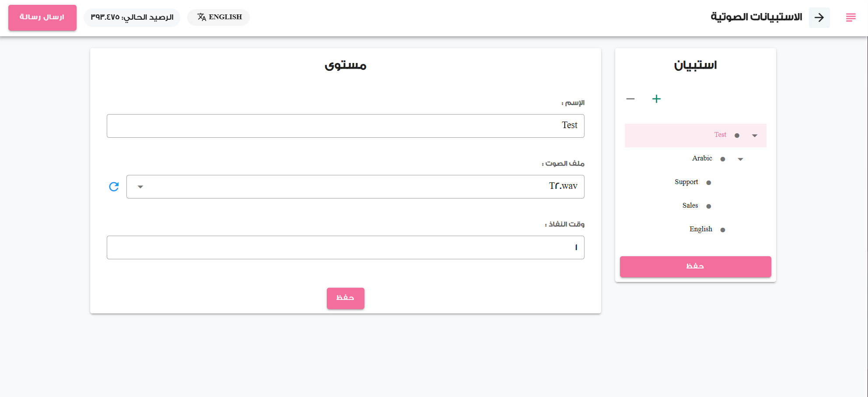The height and width of the screenshot is (397, 868).
Task: Select the Arabic tree item
Action: (702, 158)
